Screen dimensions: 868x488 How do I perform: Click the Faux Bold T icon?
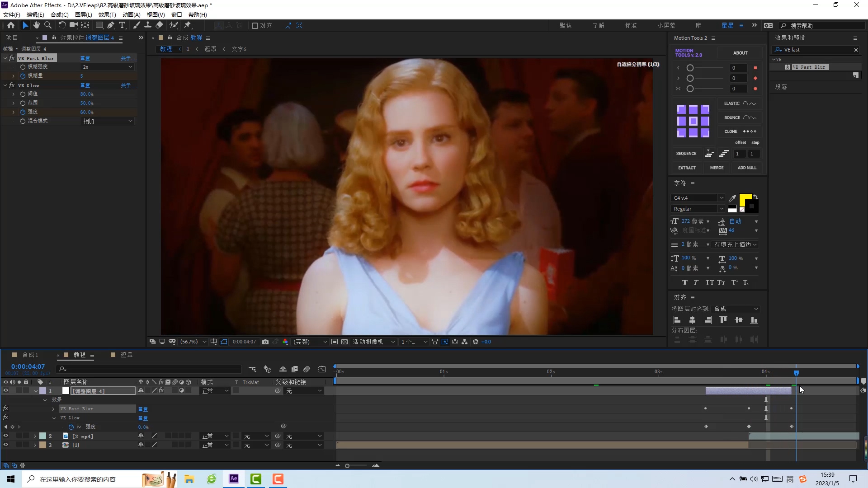[x=685, y=283]
